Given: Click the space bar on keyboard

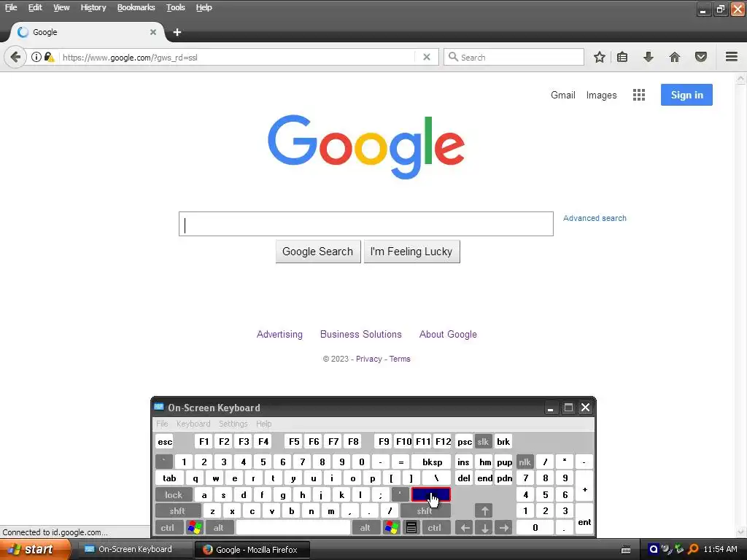Looking at the screenshot, I should 293,527.
